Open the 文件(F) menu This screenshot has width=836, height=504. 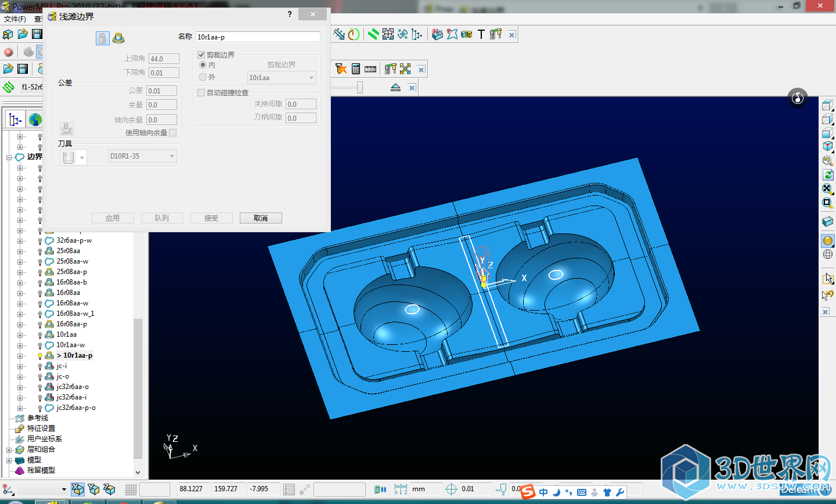point(15,19)
